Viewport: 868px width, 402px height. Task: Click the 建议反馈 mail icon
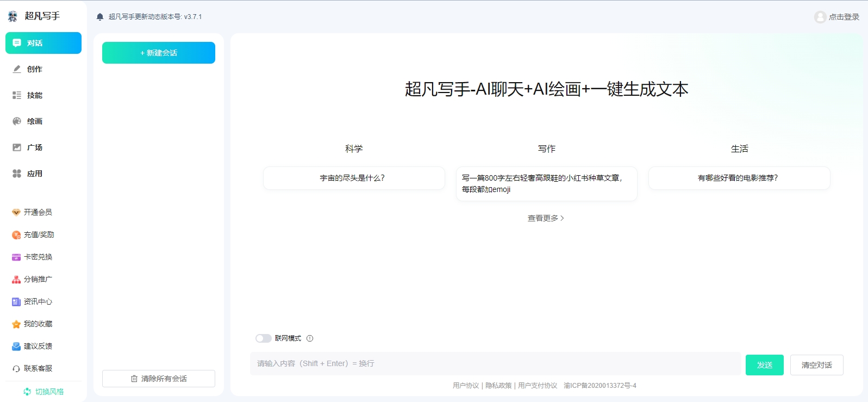coord(16,346)
